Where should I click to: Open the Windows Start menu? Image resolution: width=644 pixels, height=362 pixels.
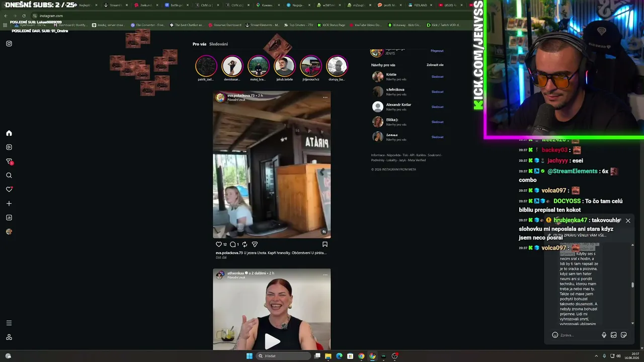click(249, 356)
